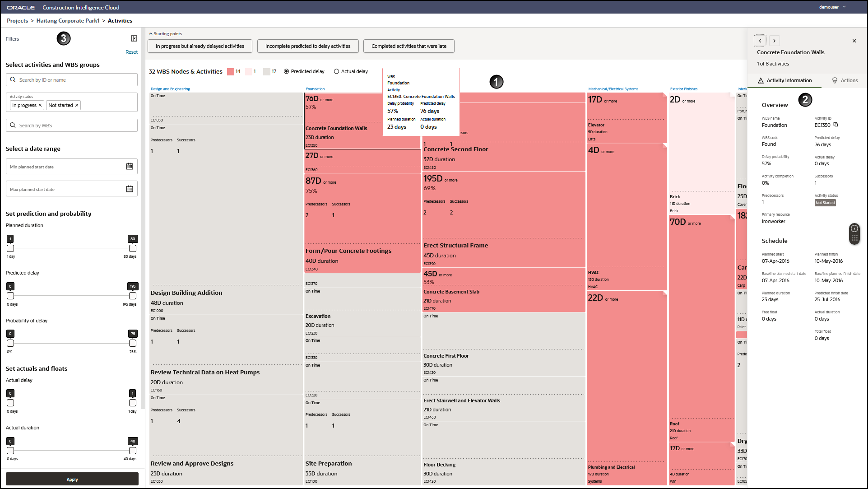Open Min planned start date calendar
The image size is (868, 489).
[130, 166]
